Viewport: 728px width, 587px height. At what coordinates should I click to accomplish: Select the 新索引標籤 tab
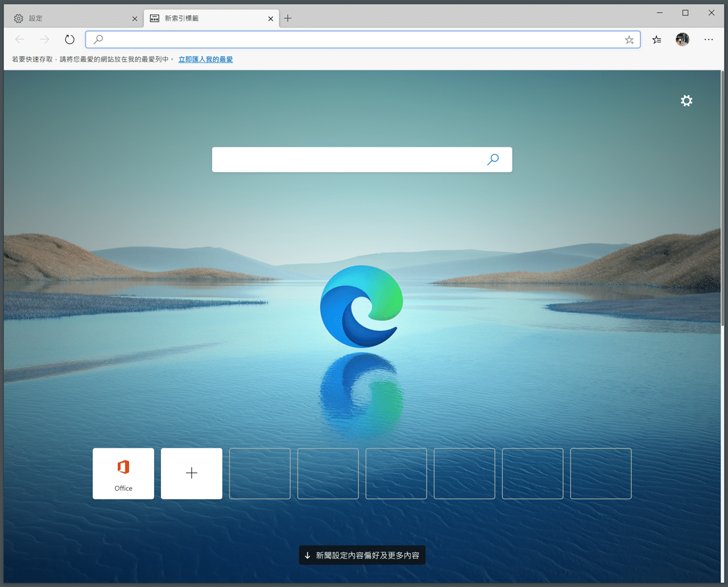pyautogui.click(x=212, y=18)
